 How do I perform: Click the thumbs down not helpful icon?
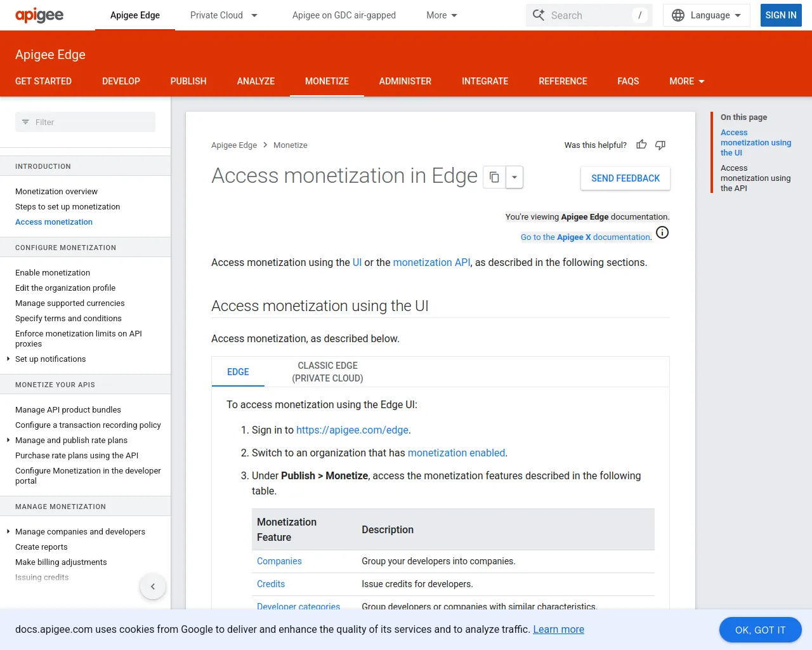point(660,145)
